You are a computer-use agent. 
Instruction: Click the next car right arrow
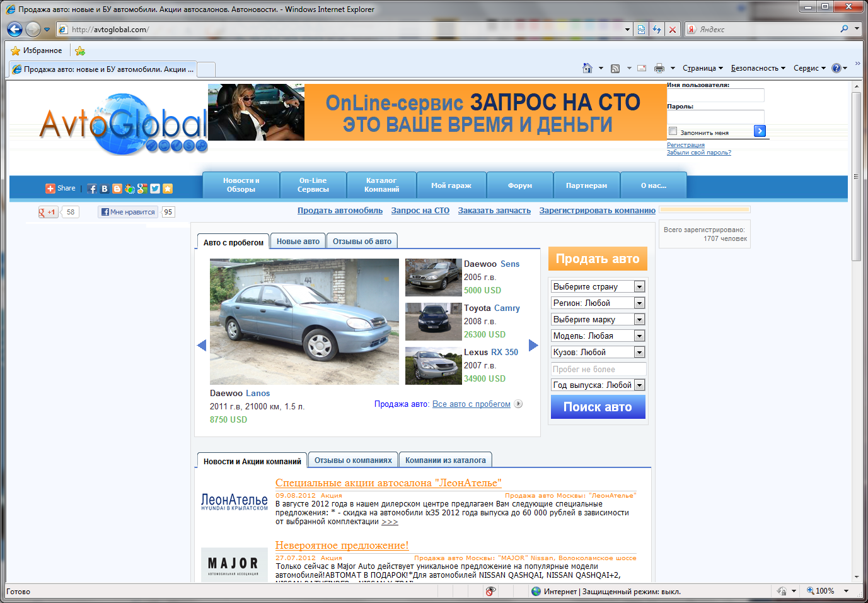click(533, 345)
